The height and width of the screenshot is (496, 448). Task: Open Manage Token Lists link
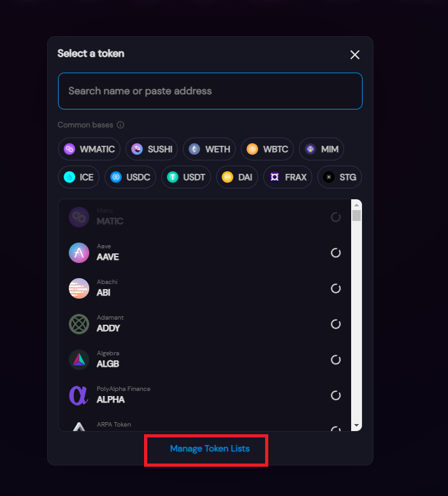coord(210,448)
